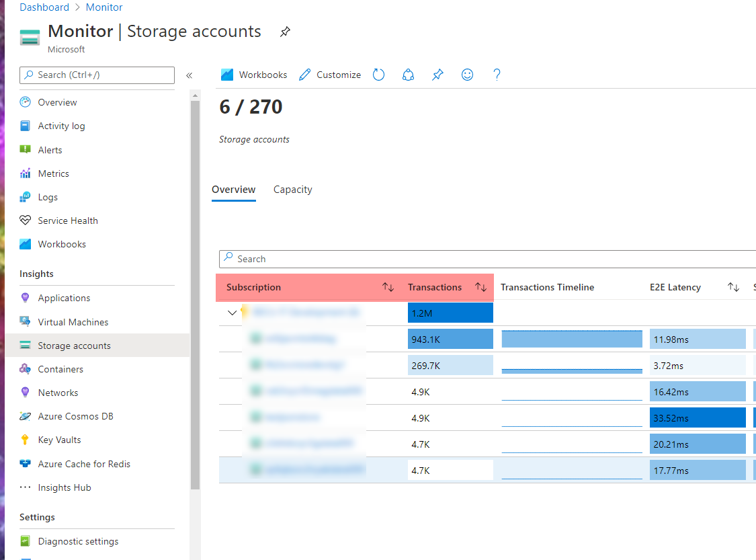
Task: Open help with the question mark icon
Action: tap(497, 75)
